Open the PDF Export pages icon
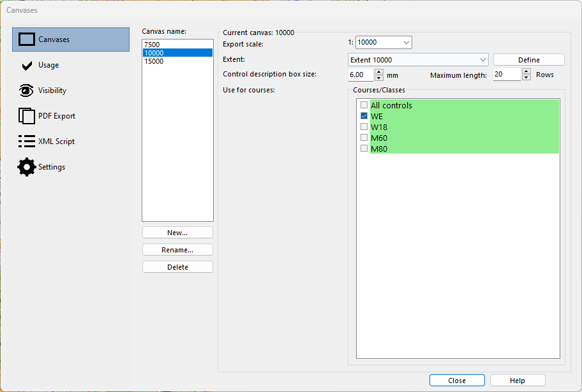The width and height of the screenshot is (582, 392). click(26, 116)
